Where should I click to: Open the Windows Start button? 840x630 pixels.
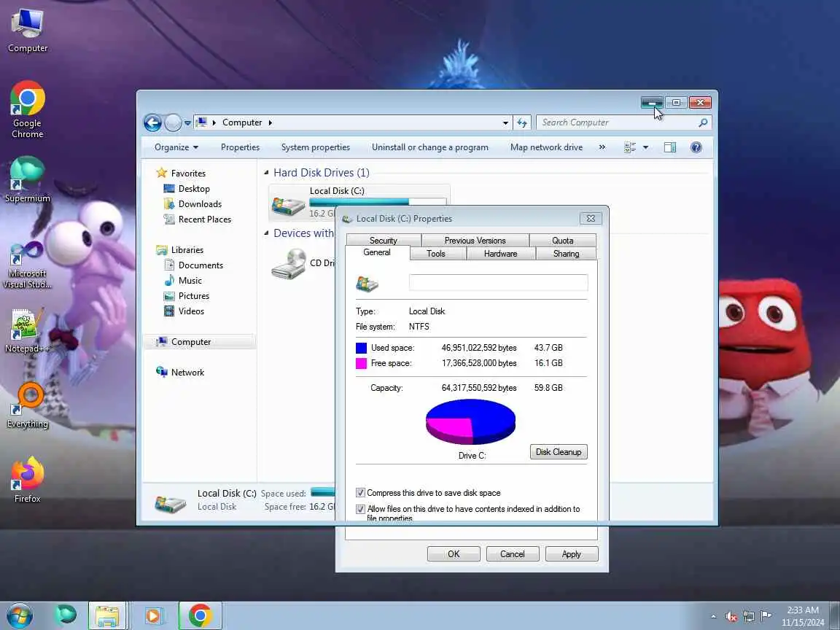pyautogui.click(x=19, y=615)
